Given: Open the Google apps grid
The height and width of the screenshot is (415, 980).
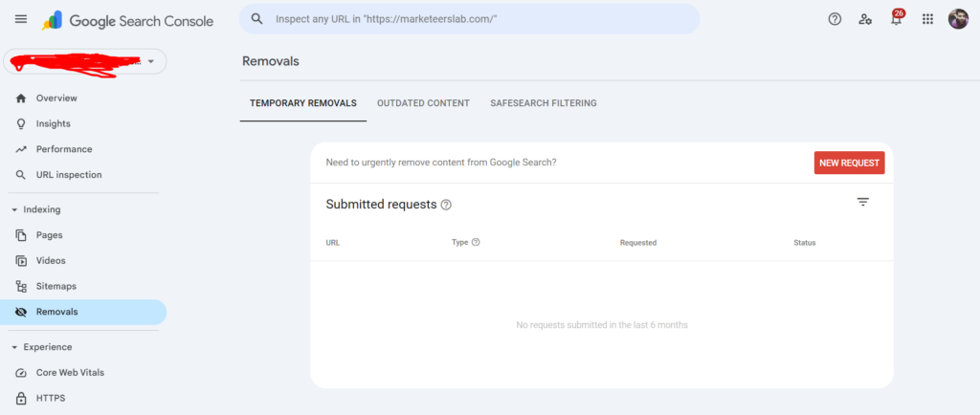Looking at the screenshot, I should click(927, 19).
